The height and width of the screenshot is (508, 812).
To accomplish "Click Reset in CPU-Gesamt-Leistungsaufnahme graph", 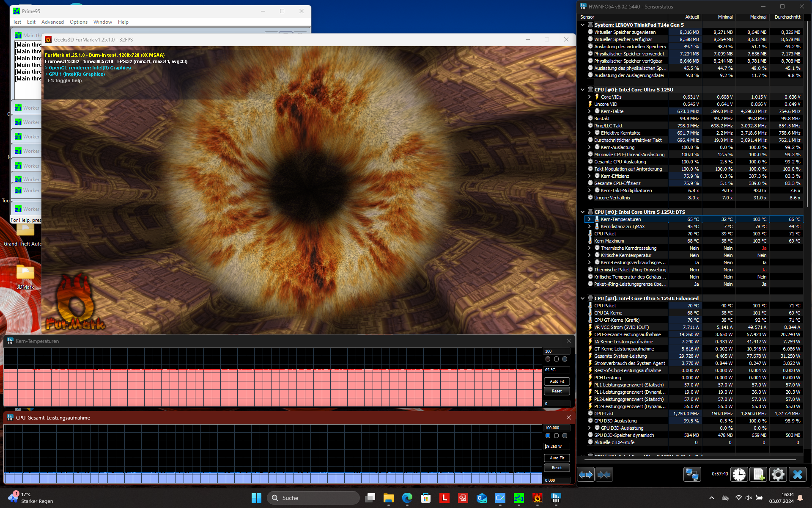I will 557,468.
